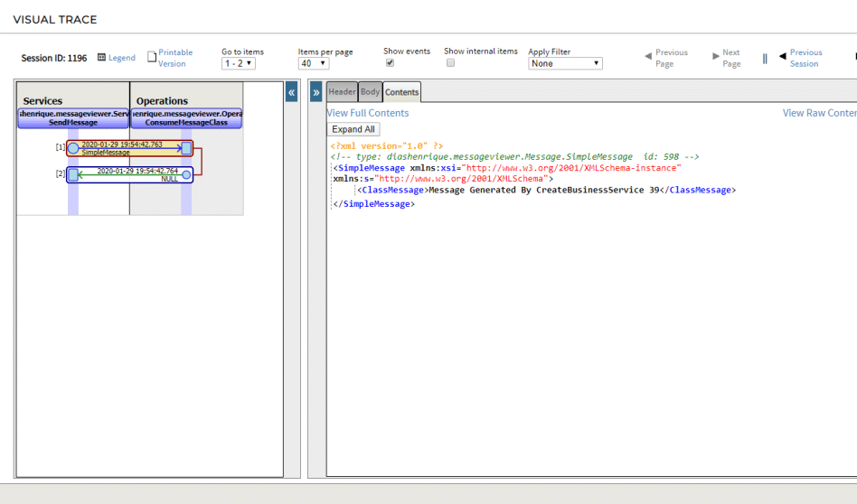Select trace message 2 NULL bar

coord(129,174)
